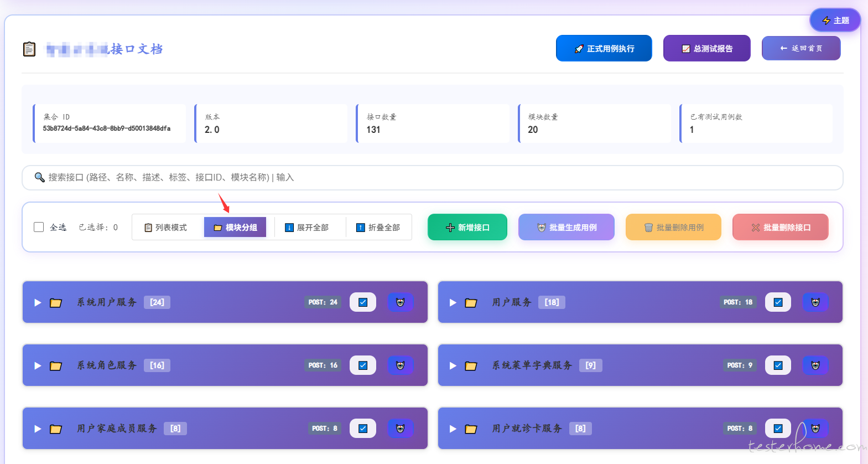
Task: Toggle checkbox for 系统用户服务 module
Action: tap(363, 302)
